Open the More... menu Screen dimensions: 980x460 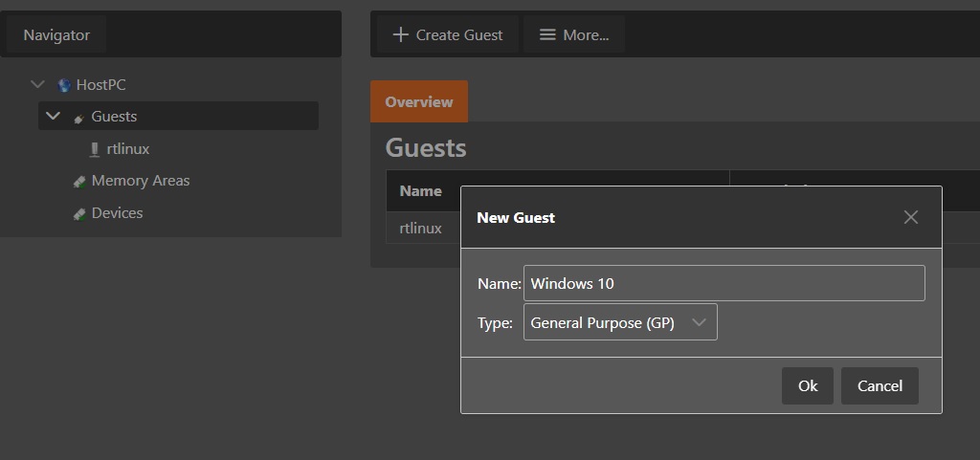tap(574, 35)
